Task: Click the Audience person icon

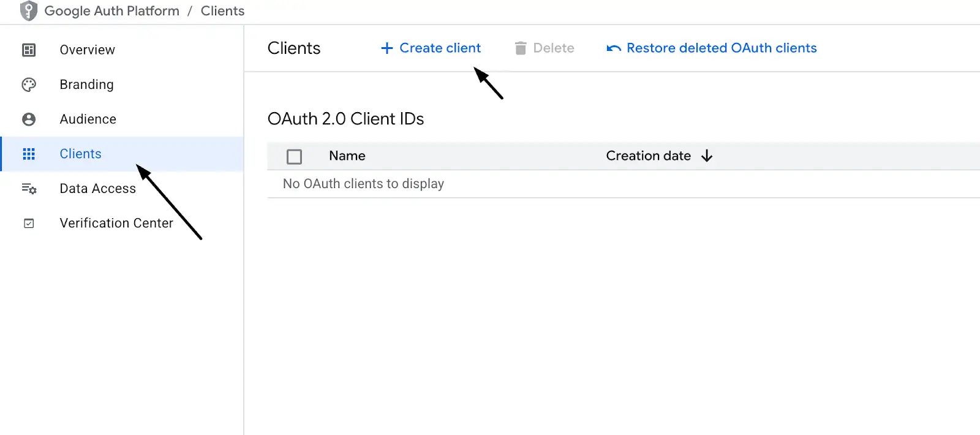Action: click(29, 119)
